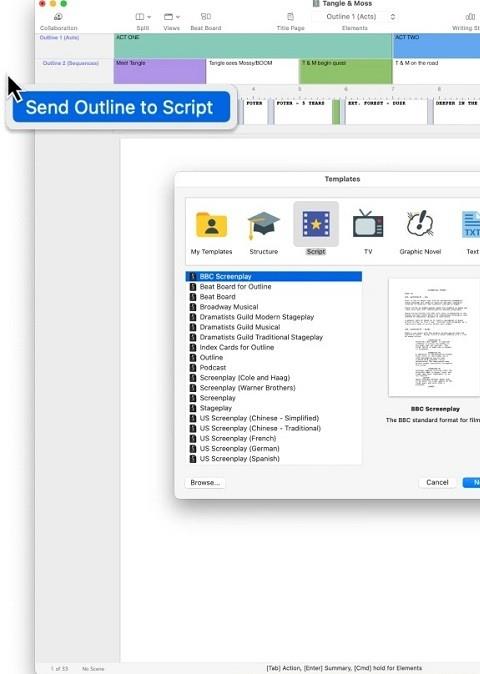Viewport: 480px width, 674px height.
Task: Select the Beat Board template
Action: click(x=274, y=297)
